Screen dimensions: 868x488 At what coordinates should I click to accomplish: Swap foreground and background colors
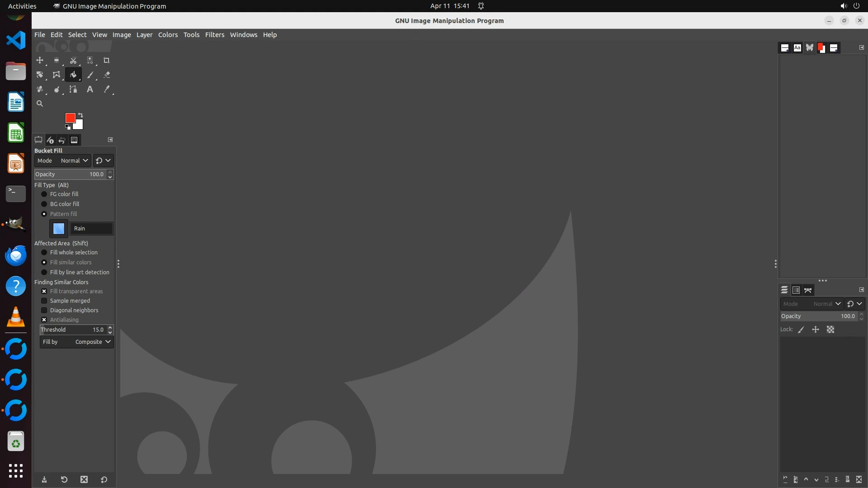click(80, 115)
